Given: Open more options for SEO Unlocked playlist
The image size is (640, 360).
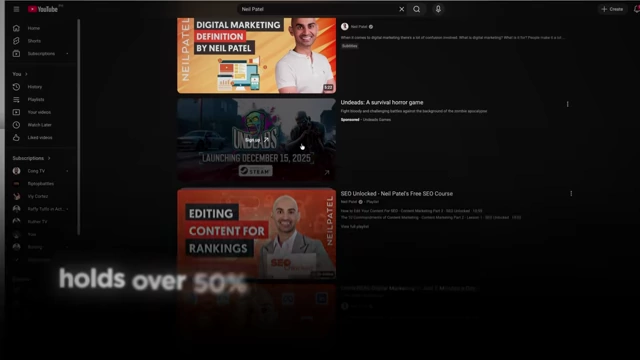Looking at the screenshot, I should click(571, 193).
